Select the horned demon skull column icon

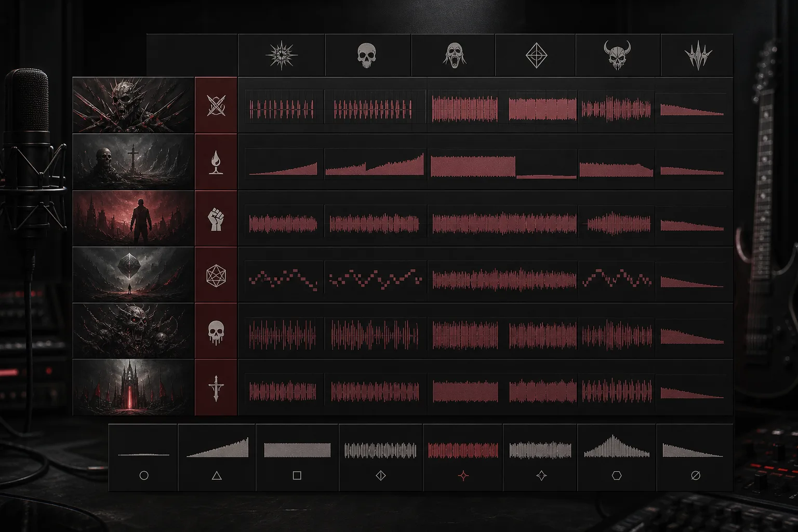617,55
